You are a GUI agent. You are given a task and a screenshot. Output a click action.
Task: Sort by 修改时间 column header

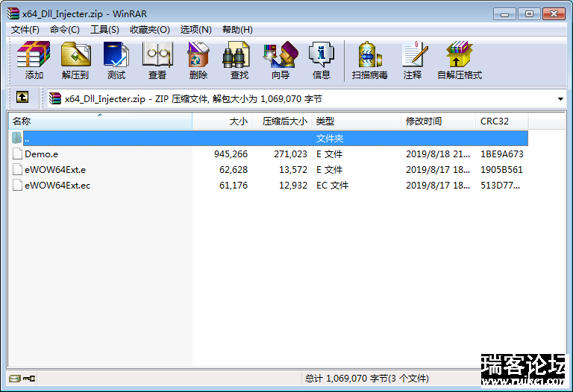point(438,121)
